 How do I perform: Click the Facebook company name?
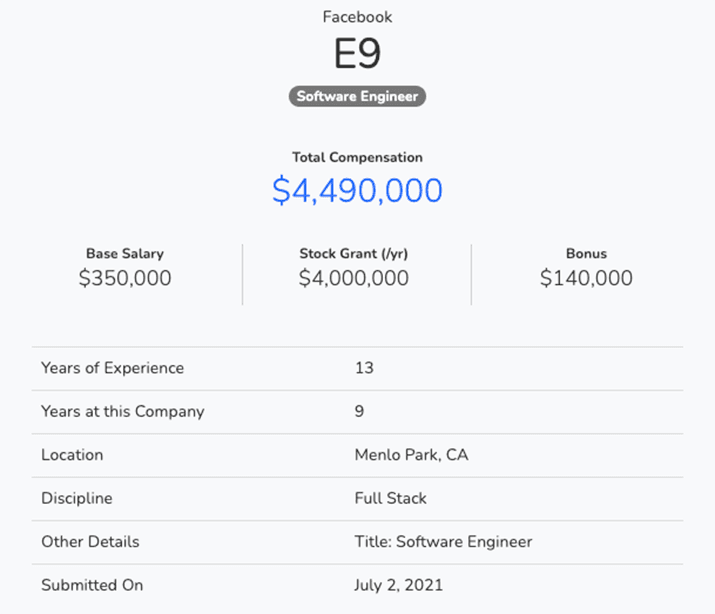click(357, 17)
